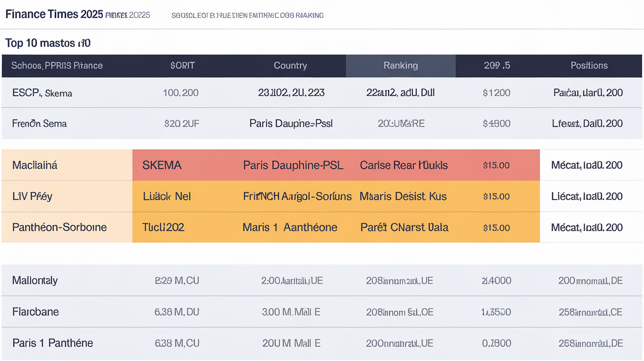Select the highlighted 'Ranking' column header
The height and width of the screenshot is (361, 644).
click(x=401, y=66)
